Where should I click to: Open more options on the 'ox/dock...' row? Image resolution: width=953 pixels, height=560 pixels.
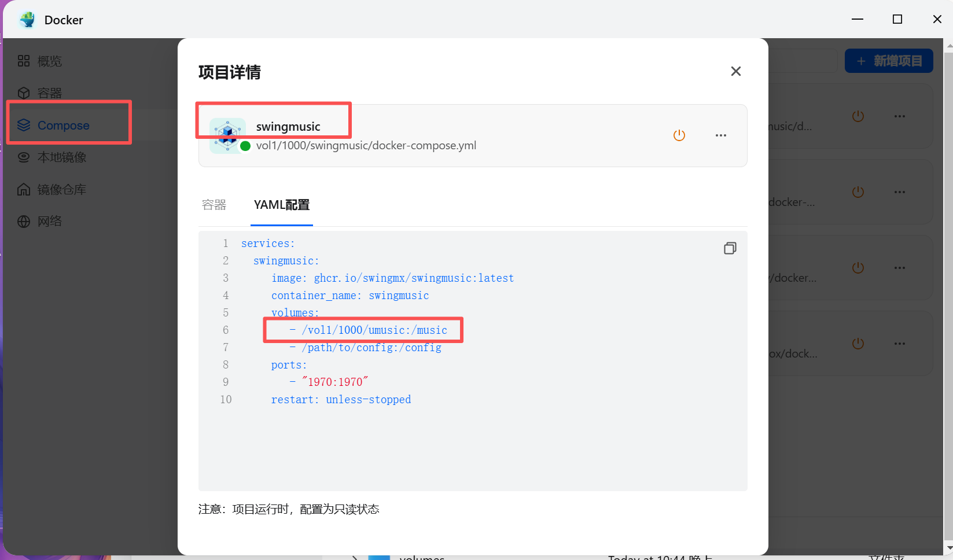[900, 344]
